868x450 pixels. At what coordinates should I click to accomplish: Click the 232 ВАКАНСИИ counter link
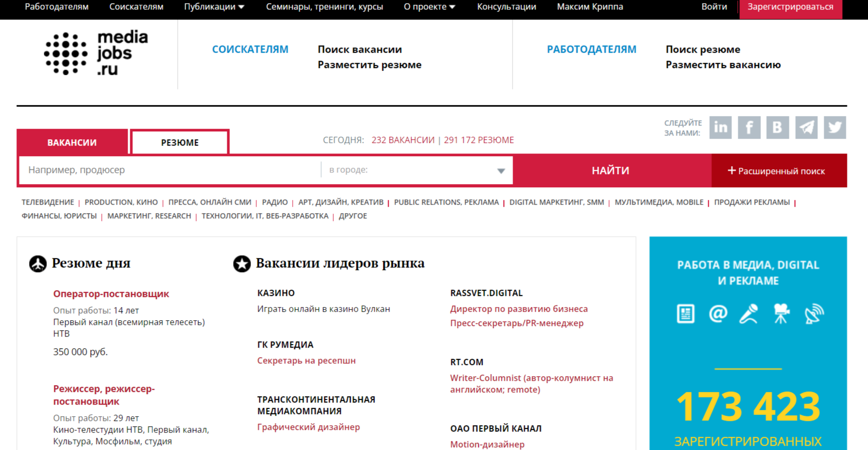(x=403, y=140)
